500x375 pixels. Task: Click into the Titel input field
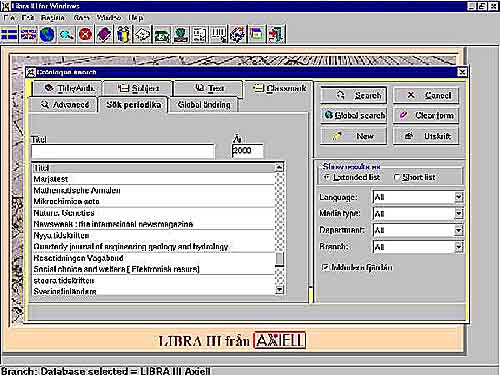click(x=123, y=151)
